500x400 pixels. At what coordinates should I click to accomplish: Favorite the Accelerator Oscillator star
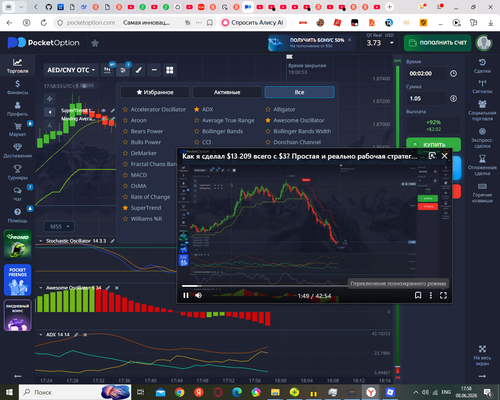tap(125, 109)
